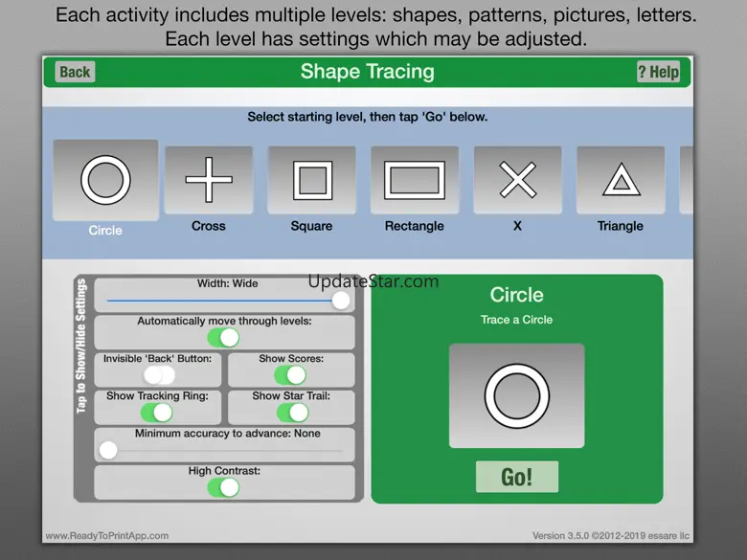Turn off Show Star Trail switch
Viewport: 747px width, 560px height.
pyautogui.click(x=292, y=413)
